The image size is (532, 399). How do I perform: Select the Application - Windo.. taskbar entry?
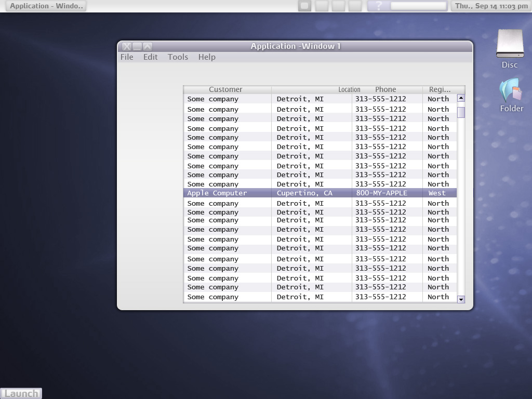tap(46, 6)
